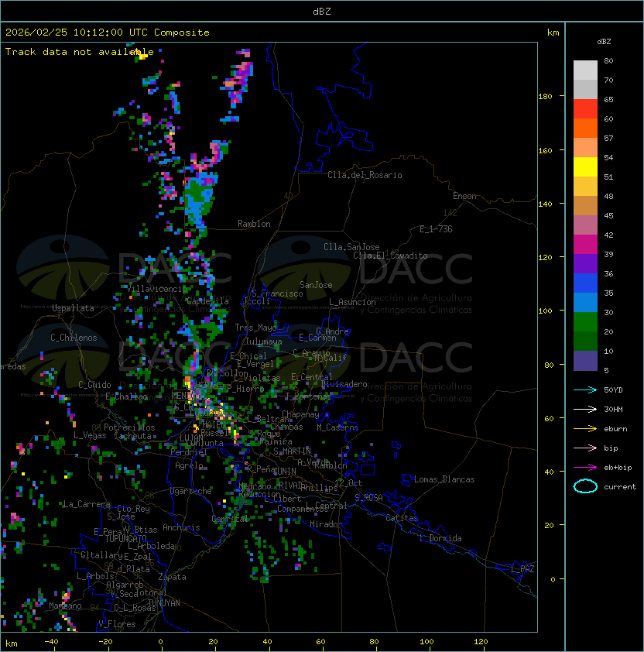Click the 'Agrelo' map label
Viewport: 644px width, 652px height.
click(189, 465)
